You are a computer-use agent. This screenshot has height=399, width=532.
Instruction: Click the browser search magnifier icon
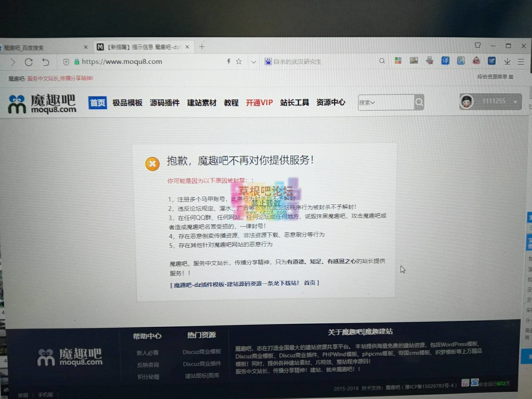382,61
